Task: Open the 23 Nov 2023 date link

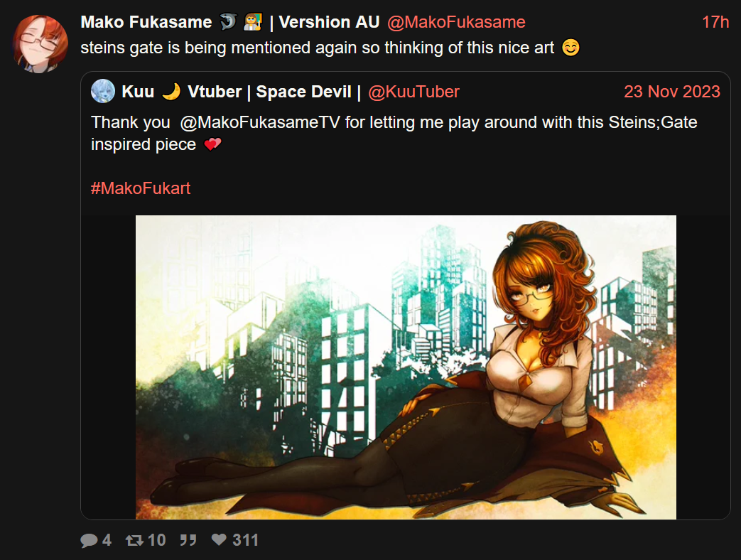Action: pos(672,91)
